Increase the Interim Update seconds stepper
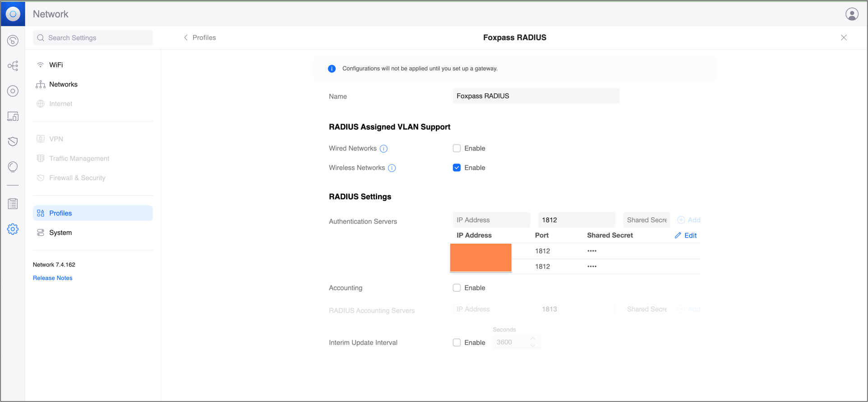868x402 pixels. coord(533,339)
